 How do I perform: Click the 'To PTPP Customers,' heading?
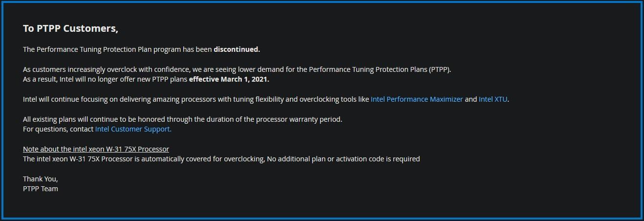click(70, 28)
